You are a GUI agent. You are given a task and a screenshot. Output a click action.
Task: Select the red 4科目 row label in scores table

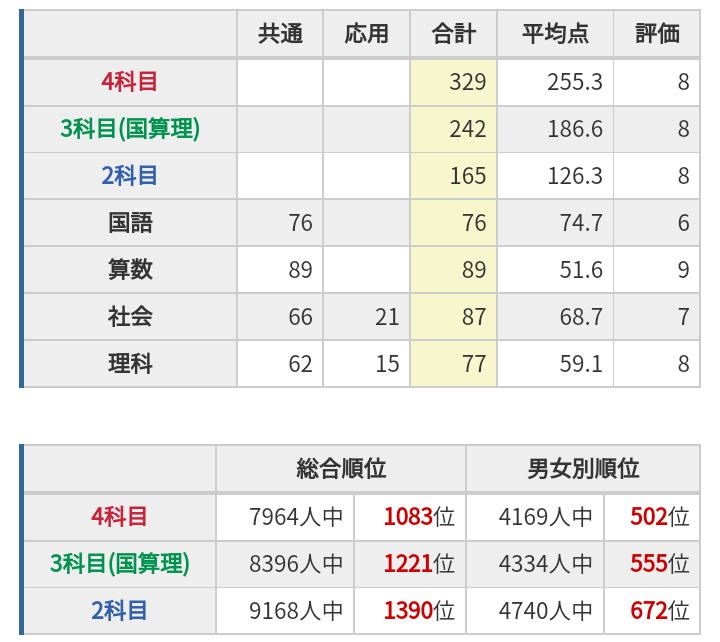pos(129,82)
